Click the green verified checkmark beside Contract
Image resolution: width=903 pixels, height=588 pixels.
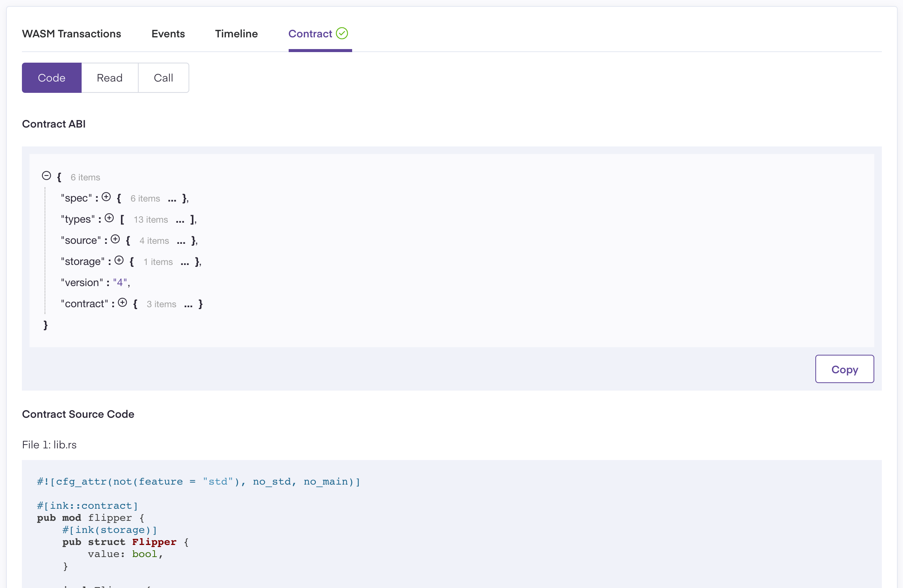click(342, 33)
